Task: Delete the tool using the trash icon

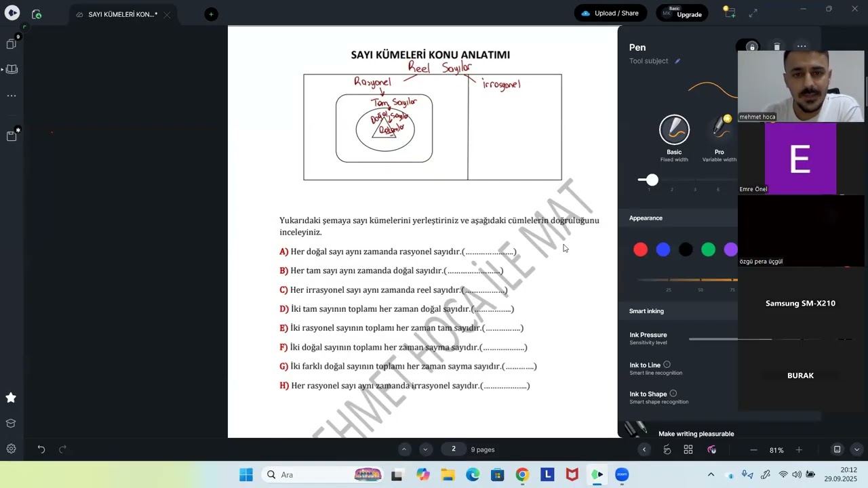Action: pyautogui.click(x=776, y=47)
